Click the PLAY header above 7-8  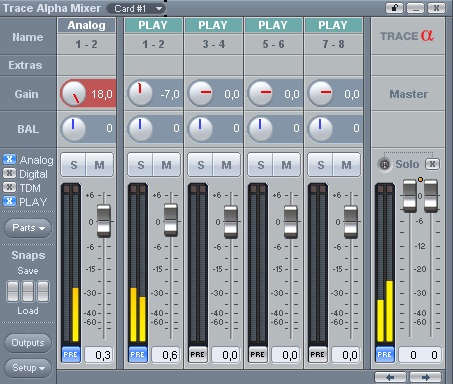[x=333, y=25]
